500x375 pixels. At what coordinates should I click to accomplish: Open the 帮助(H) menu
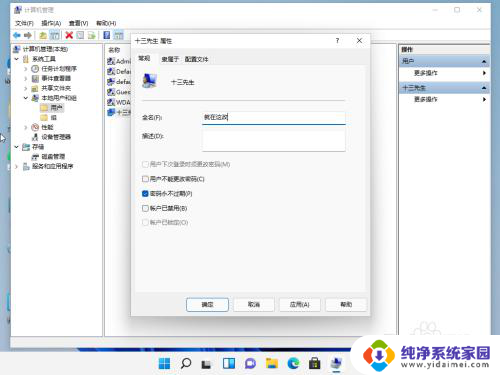[106, 23]
